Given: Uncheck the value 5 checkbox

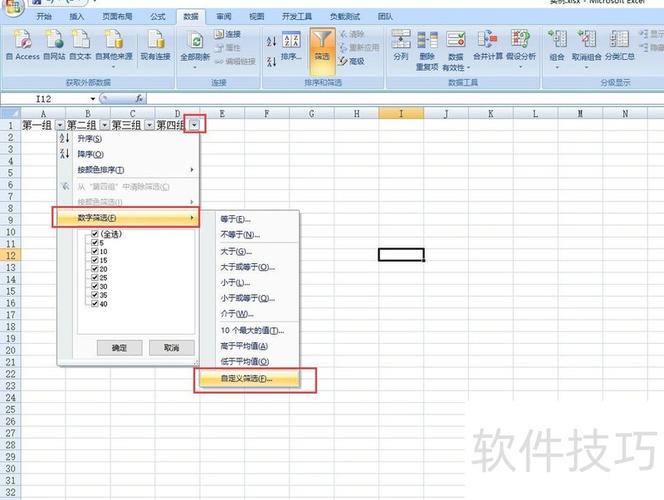Looking at the screenshot, I should 95,243.
